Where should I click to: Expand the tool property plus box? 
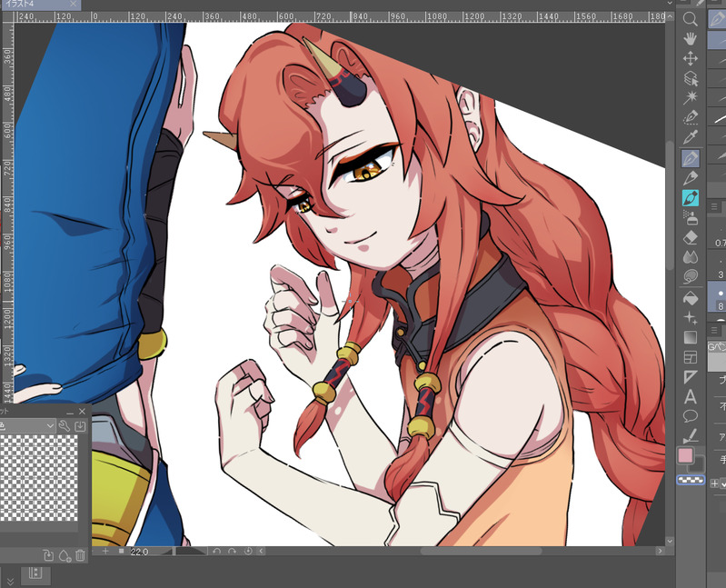click(714, 483)
